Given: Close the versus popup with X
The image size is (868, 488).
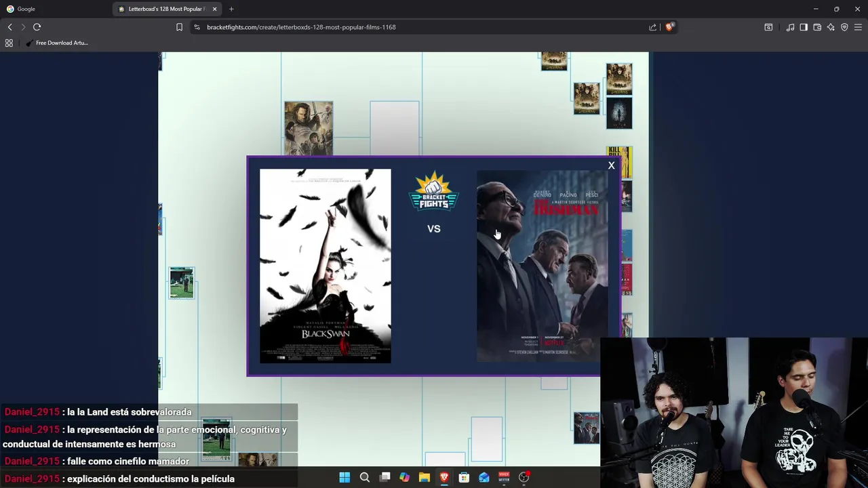Looking at the screenshot, I should tap(611, 165).
